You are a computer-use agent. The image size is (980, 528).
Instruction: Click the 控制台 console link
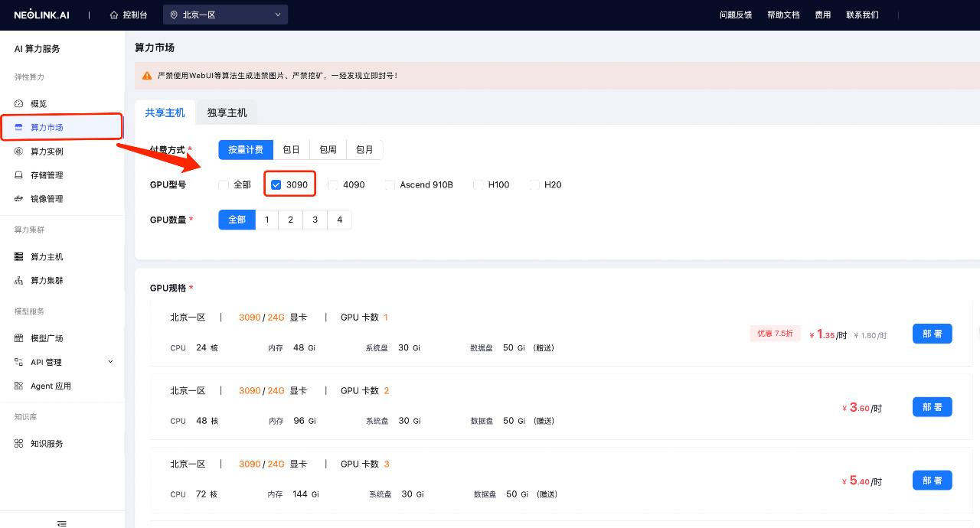129,15
